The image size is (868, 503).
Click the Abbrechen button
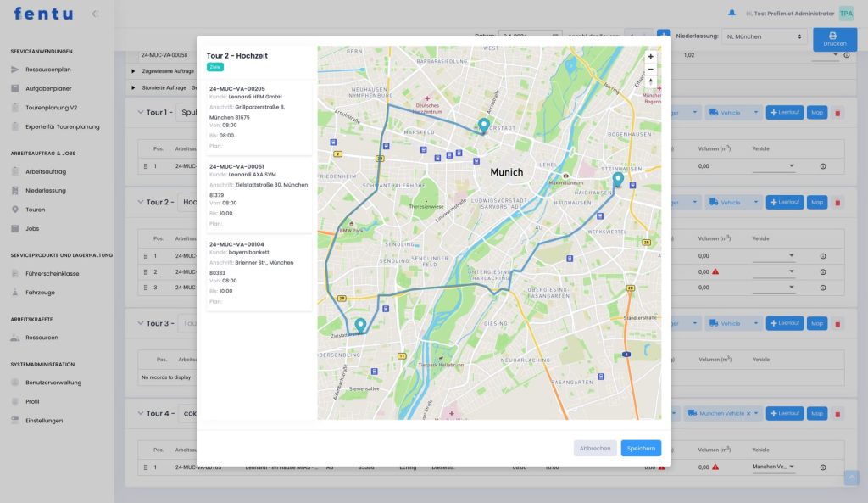pos(595,448)
